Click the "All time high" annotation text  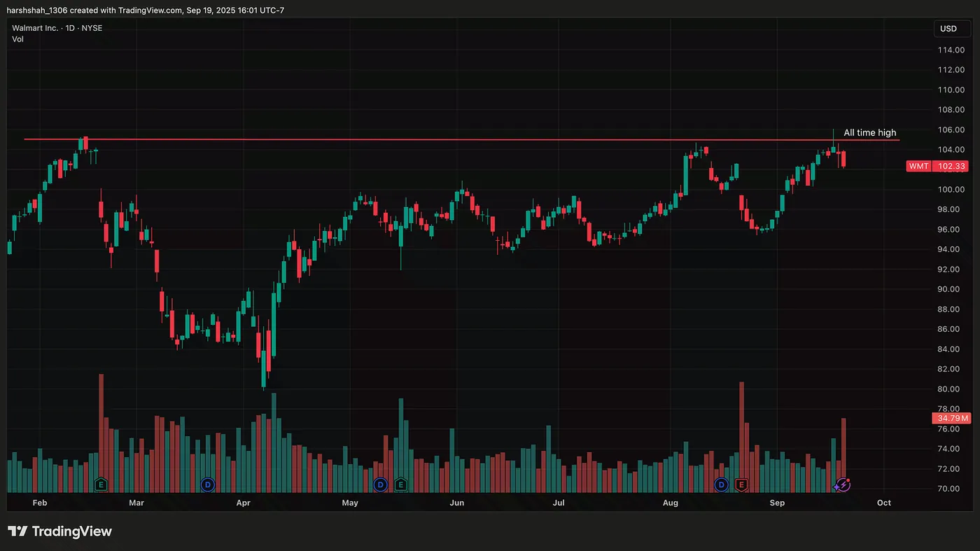pos(869,132)
